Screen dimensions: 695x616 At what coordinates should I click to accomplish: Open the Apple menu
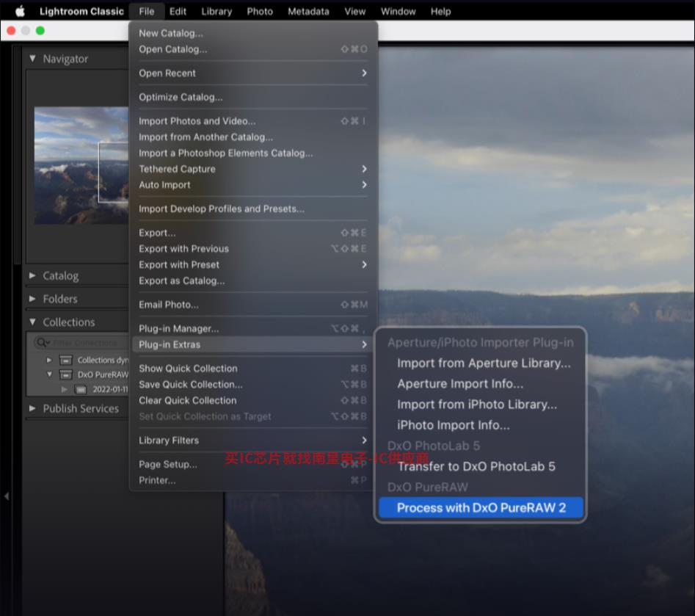20,11
